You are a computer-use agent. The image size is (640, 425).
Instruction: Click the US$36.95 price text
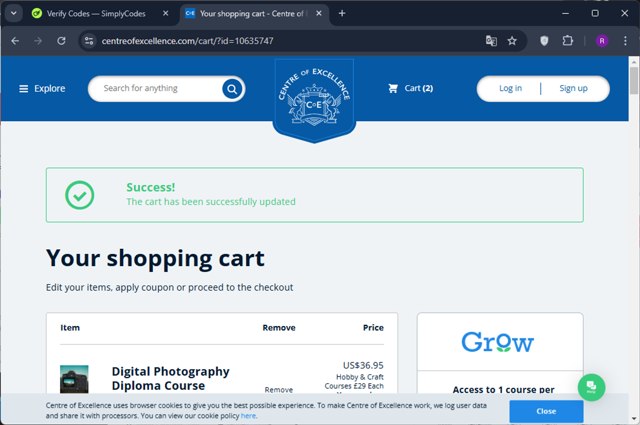coord(363,365)
